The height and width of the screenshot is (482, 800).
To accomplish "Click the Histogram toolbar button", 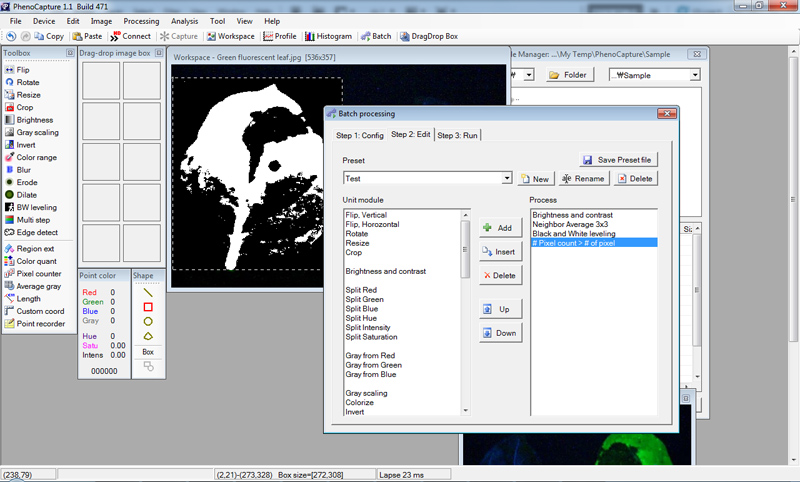I will pyautogui.click(x=329, y=36).
